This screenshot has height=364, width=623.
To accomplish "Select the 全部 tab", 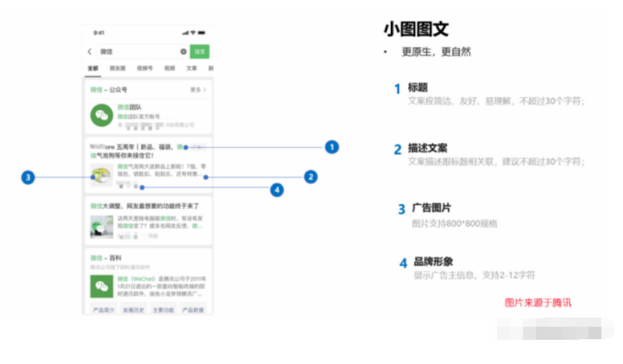I will point(93,68).
